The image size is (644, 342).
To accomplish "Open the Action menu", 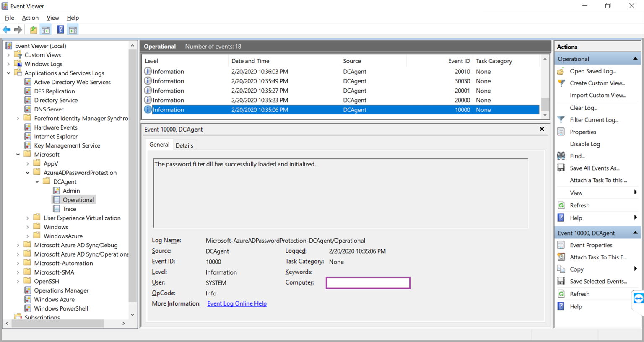I will point(30,18).
